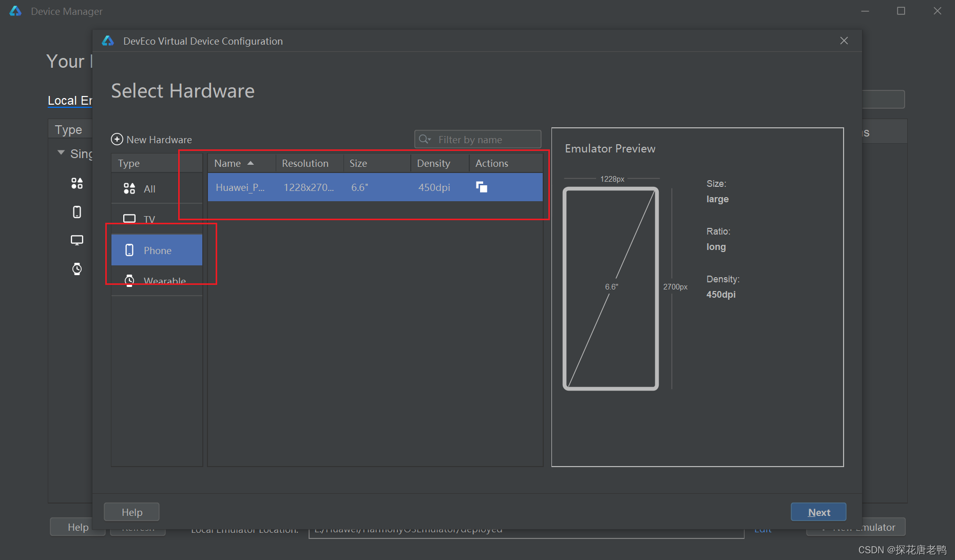955x560 pixels.
Task: Click the dialog Help button
Action: 131,512
